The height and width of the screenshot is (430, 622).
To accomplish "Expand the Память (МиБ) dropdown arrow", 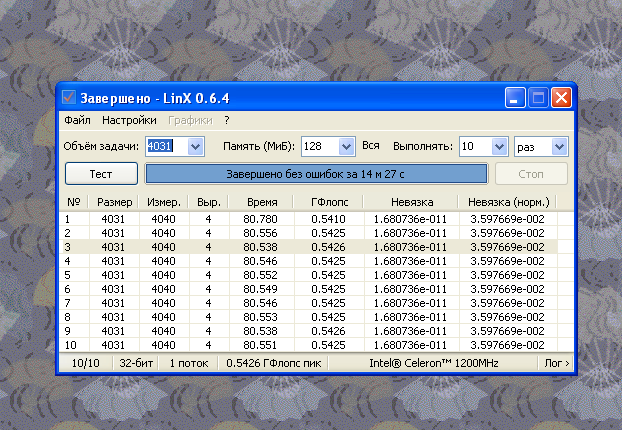I will point(346,147).
